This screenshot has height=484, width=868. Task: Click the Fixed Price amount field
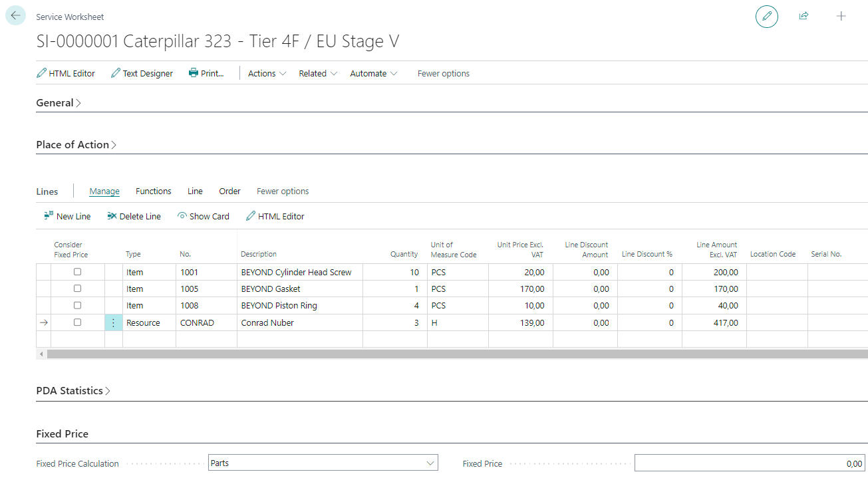point(750,463)
